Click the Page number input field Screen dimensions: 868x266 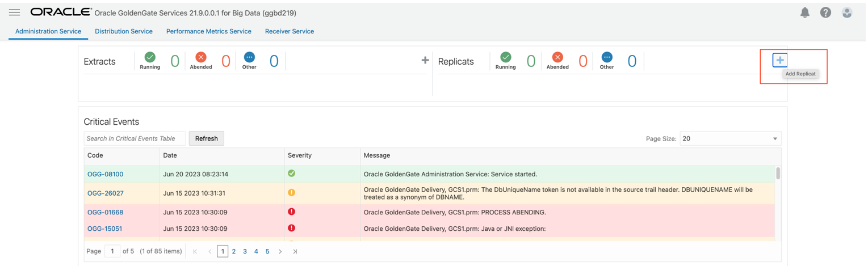(x=112, y=251)
